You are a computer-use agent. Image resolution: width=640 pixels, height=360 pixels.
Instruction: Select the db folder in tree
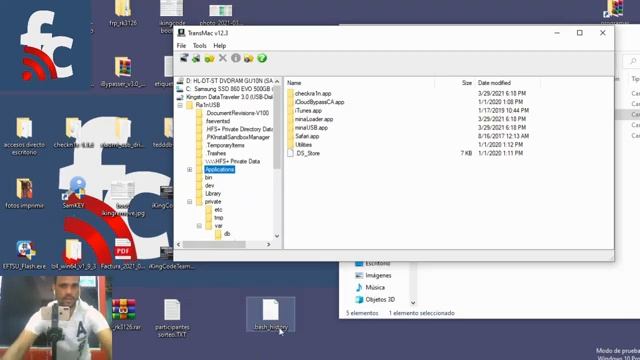click(x=227, y=234)
